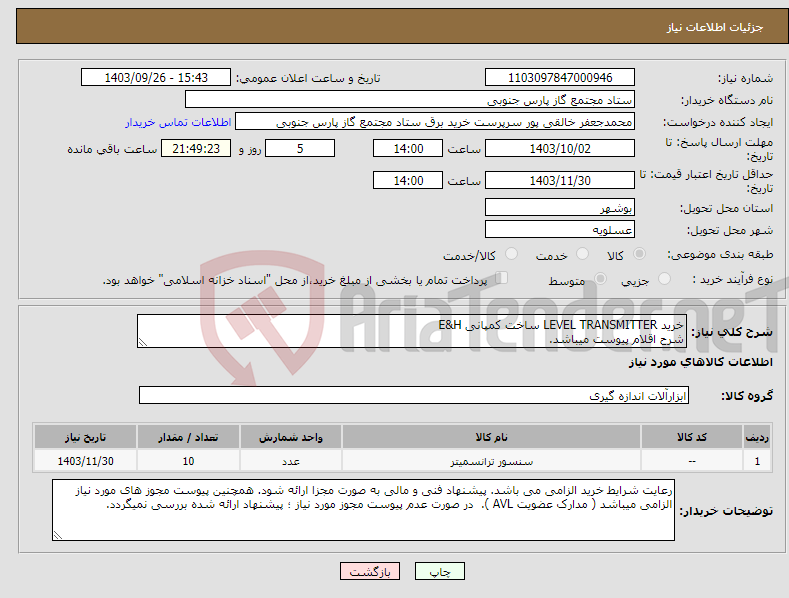Toggle the اسناد خزانه اسلامی payment checkbox
The image size is (789, 598).
(x=502, y=277)
